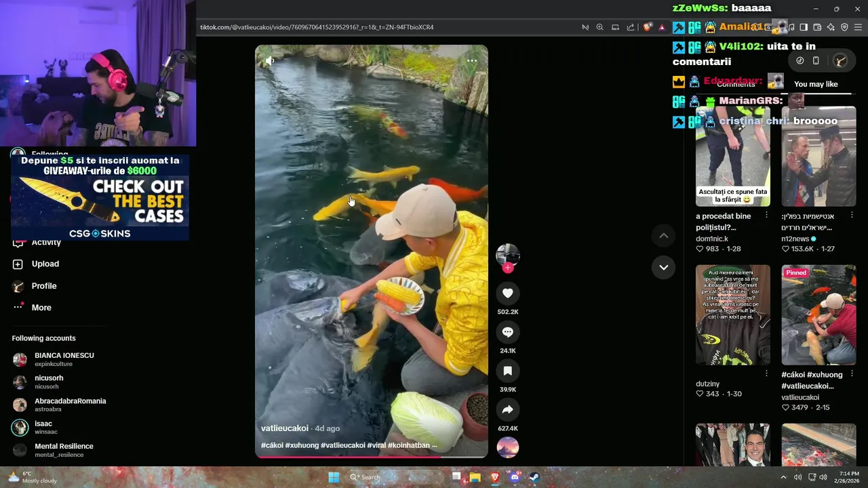Viewport: 868px width, 488px height.
Task: Go to the next video arrow
Action: pyautogui.click(x=664, y=267)
